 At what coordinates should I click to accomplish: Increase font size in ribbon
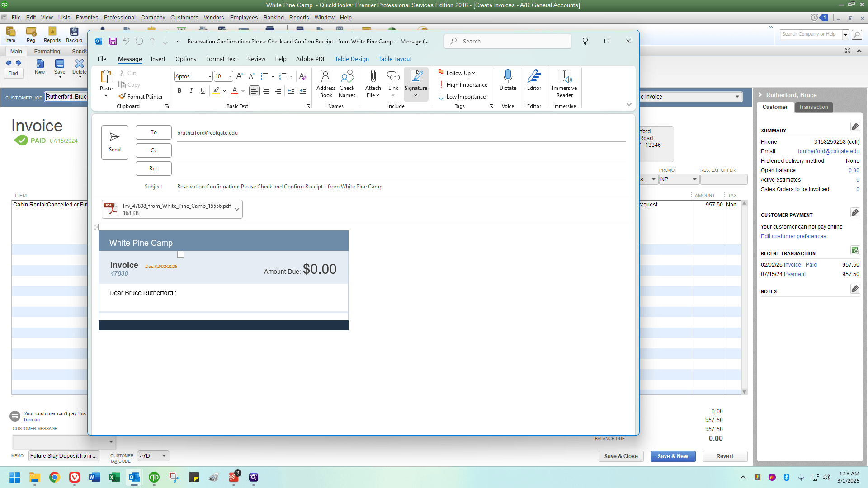click(x=240, y=76)
